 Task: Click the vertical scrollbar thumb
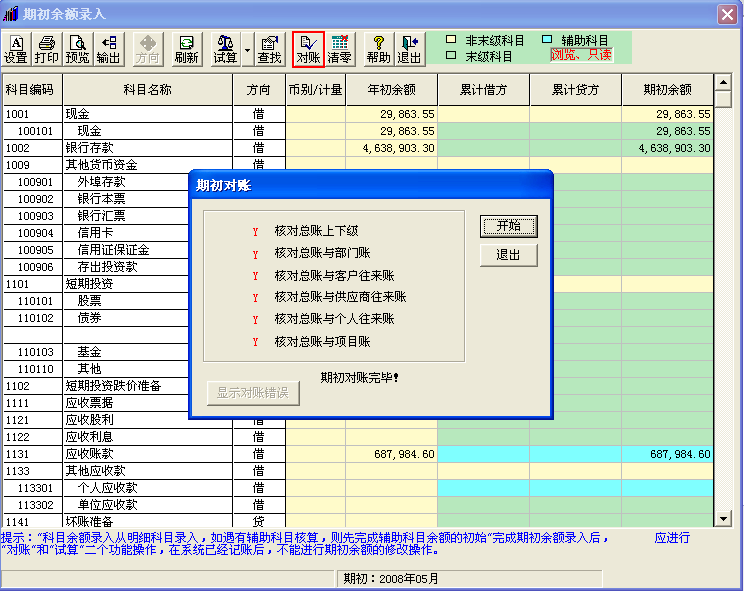pos(723,99)
